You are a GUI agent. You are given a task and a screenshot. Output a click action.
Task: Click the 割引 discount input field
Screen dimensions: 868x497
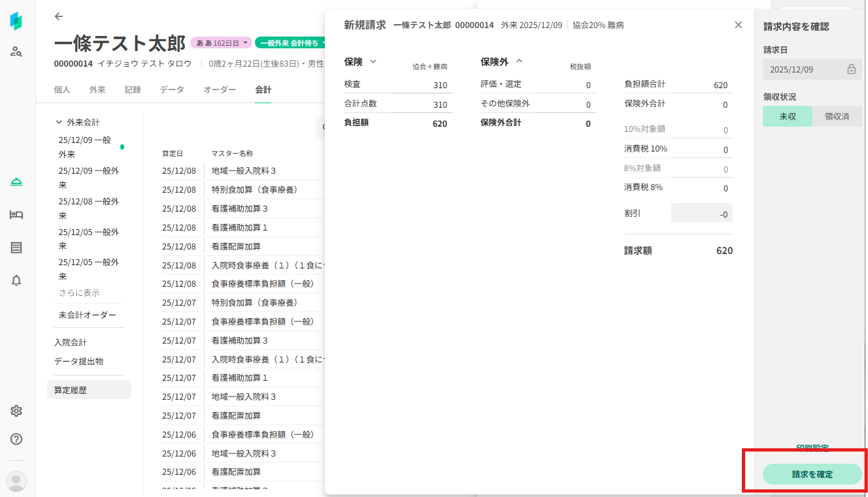tap(701, 213)
